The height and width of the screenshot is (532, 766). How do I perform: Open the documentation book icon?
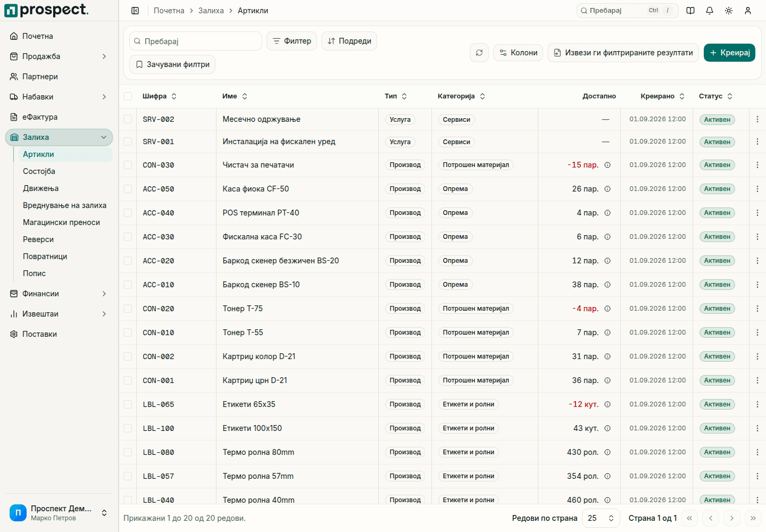[x=690, y=11]
